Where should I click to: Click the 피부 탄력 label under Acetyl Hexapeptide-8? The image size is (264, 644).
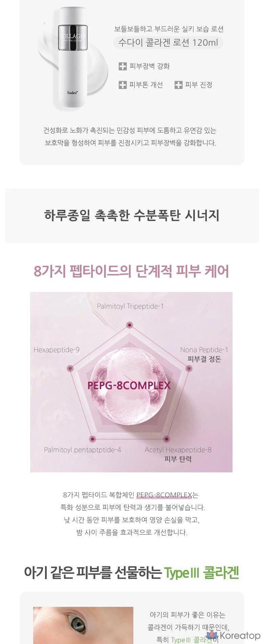(178, 459)
